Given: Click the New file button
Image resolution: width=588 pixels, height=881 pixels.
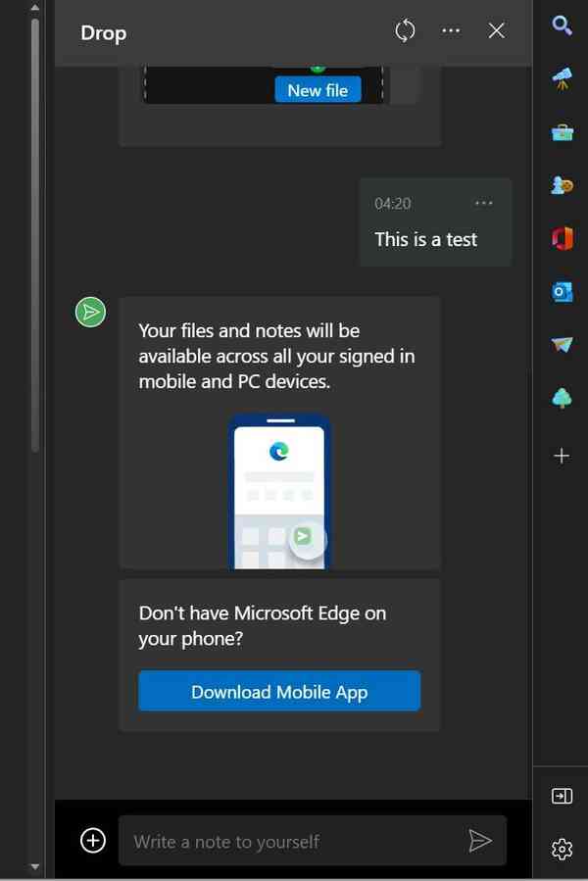Looking at the screenshot, I should click(318, 90).
